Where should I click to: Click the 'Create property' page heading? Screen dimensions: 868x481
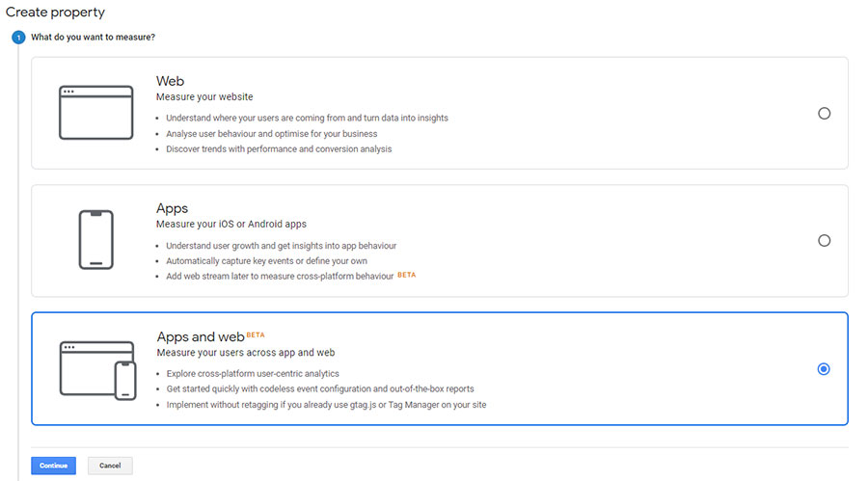pyautogui.click(x=55, y=13)
